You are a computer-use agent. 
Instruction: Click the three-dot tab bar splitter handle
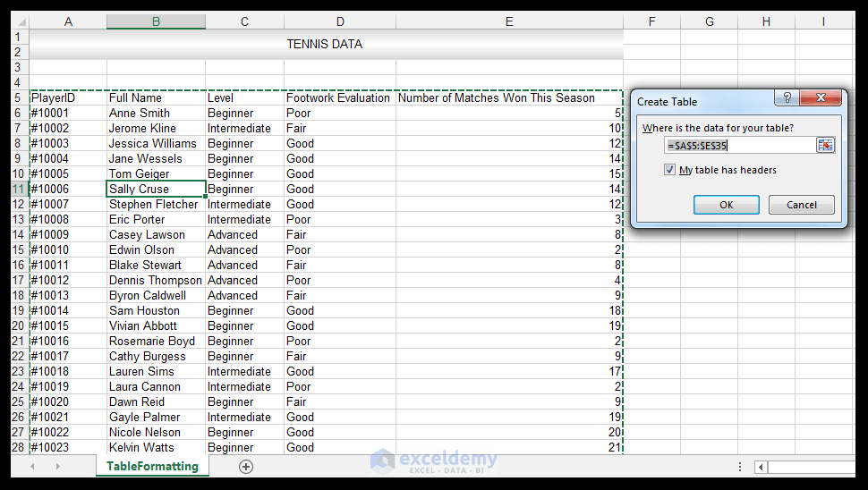coord(739,467)
